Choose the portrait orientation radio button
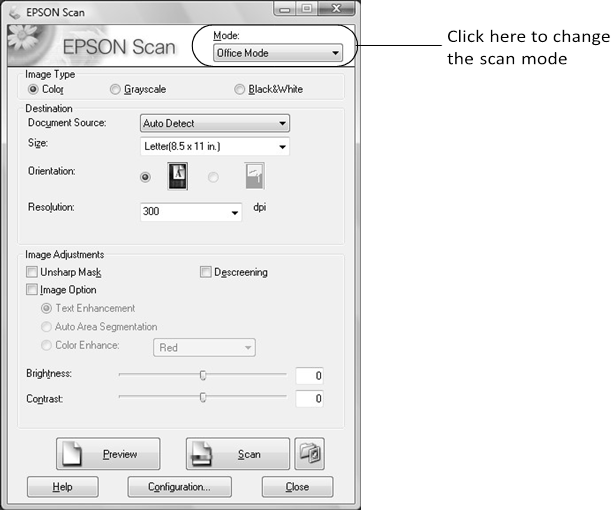The width and height of the screenshot is (615, 512). point(145,177)
